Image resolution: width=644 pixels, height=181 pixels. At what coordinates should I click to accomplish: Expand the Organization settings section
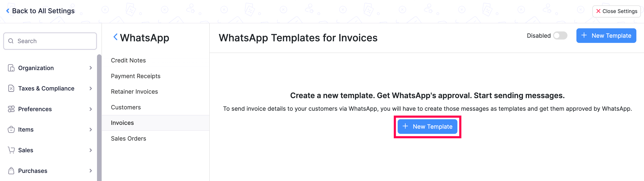90,68
